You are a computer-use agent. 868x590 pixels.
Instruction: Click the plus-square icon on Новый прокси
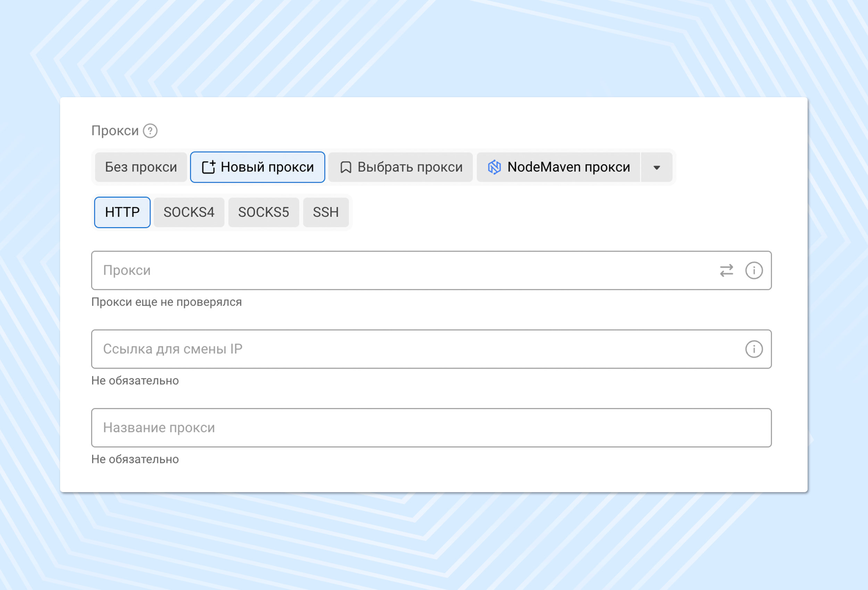[208, 167]
